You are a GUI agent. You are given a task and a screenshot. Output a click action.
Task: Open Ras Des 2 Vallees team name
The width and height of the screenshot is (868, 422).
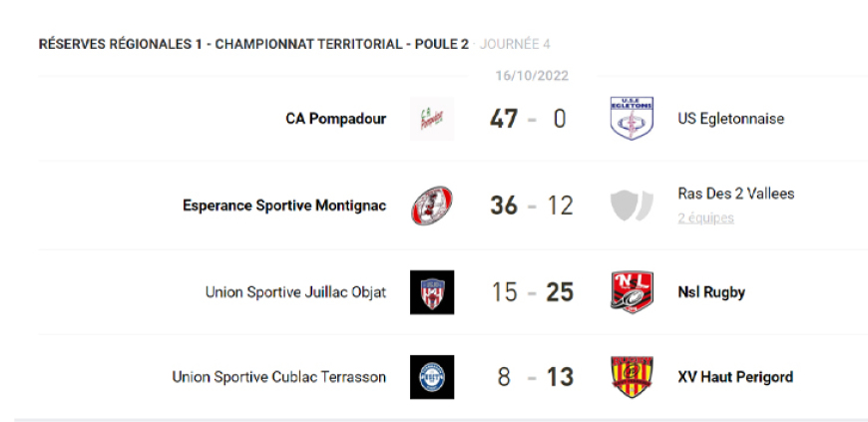tap(736, 194)
